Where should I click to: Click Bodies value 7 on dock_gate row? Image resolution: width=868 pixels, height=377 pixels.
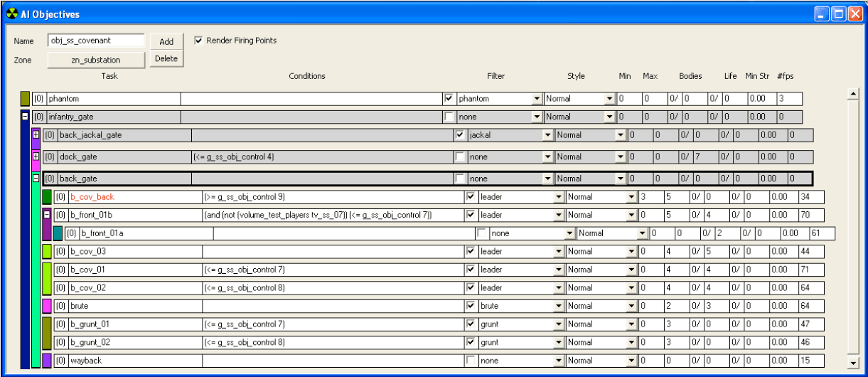(x=704, y=157)
